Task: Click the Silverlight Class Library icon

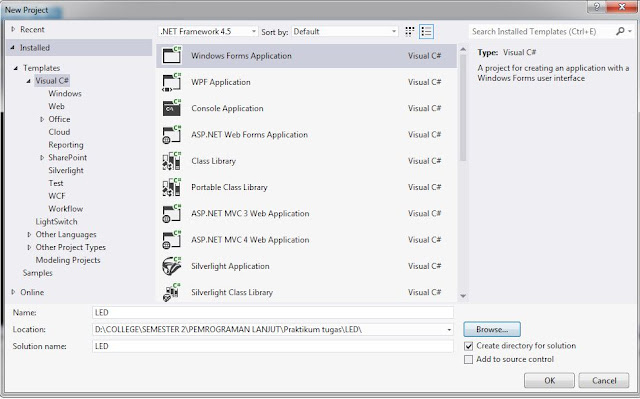Action: pyautogui.click(x=172, y=292)
